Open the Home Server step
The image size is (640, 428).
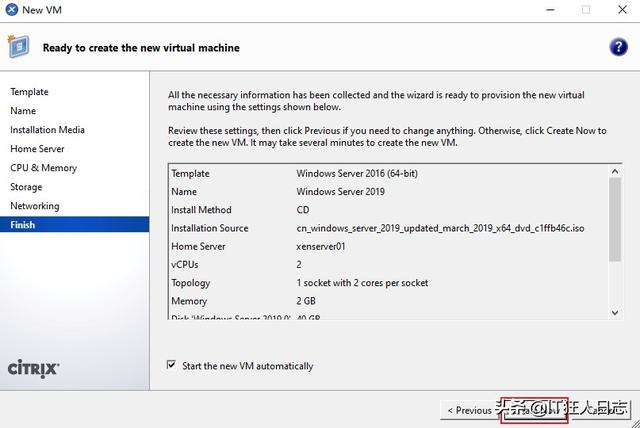37,149
